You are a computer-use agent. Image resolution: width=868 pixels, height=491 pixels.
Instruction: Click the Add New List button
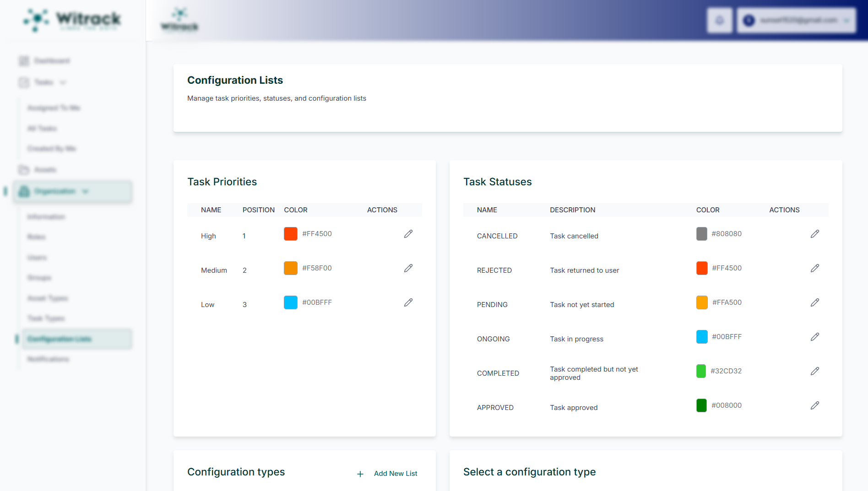[387, 474]
